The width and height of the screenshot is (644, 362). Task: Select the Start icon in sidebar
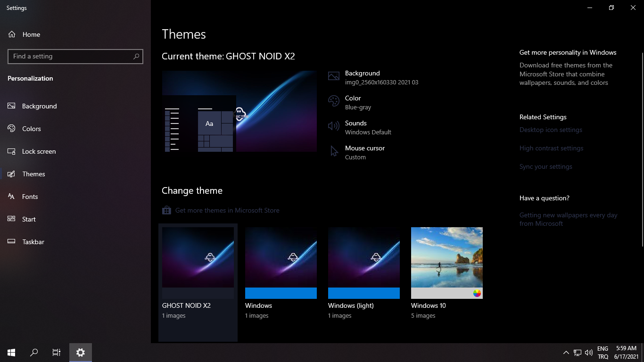[12, 219]
